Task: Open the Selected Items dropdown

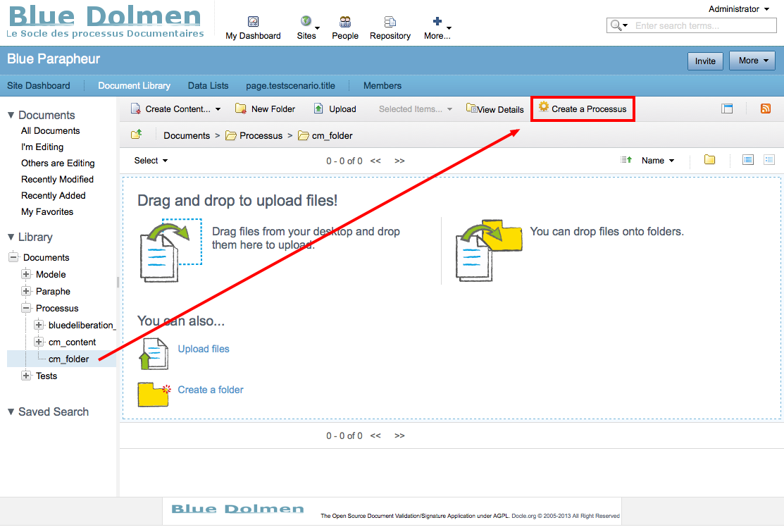Action: (415, 109)
